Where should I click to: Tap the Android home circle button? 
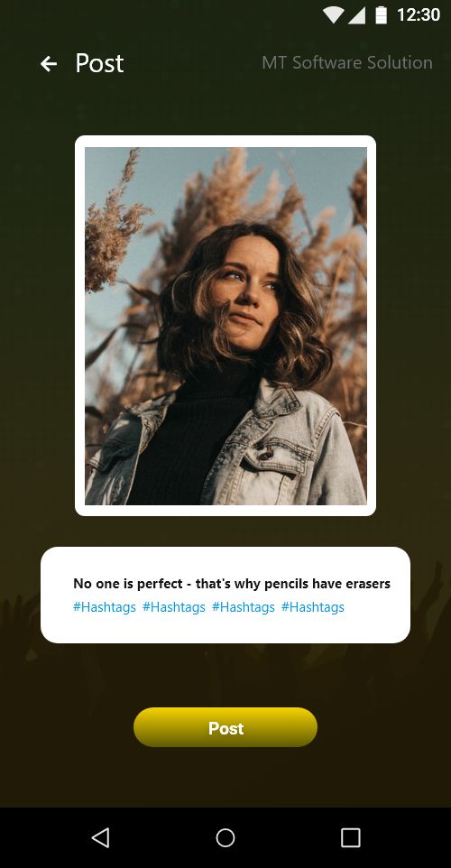(225, 837)
